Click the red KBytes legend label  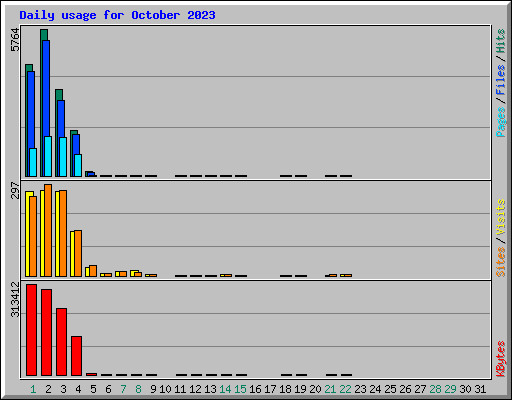click(501, 359)
